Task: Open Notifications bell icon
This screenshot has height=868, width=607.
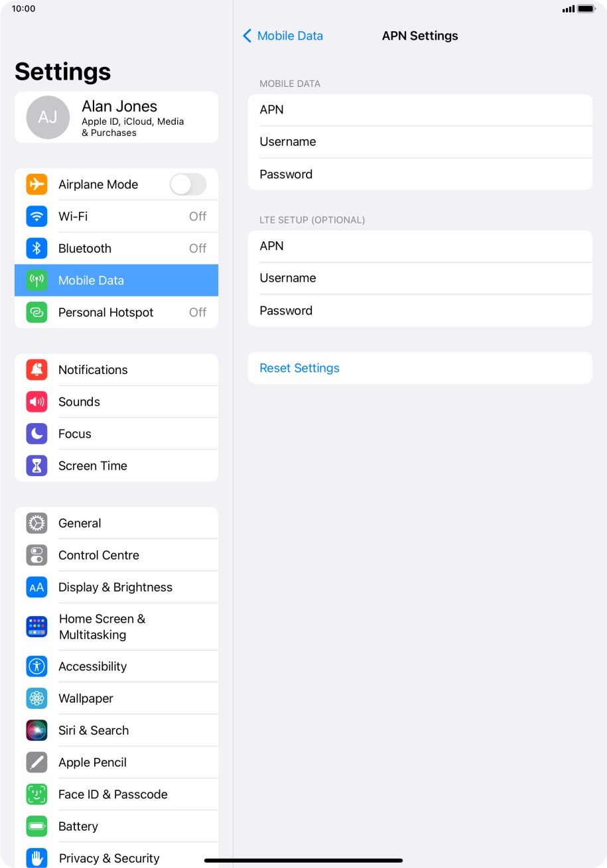Action: pos(36,369)
